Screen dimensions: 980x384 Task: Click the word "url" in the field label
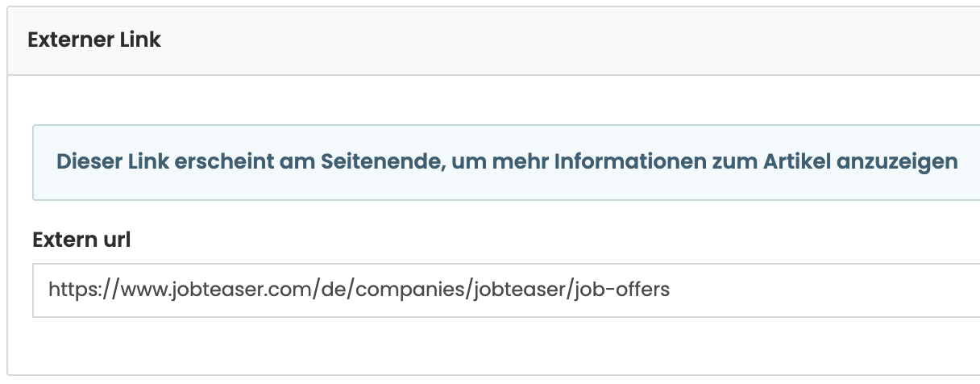[x=116, y=240]
